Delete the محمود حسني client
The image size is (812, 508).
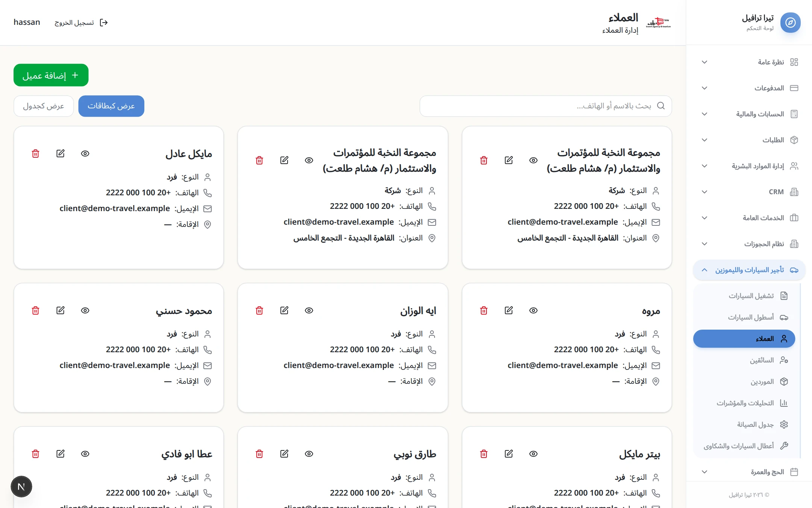coord(35,310)
